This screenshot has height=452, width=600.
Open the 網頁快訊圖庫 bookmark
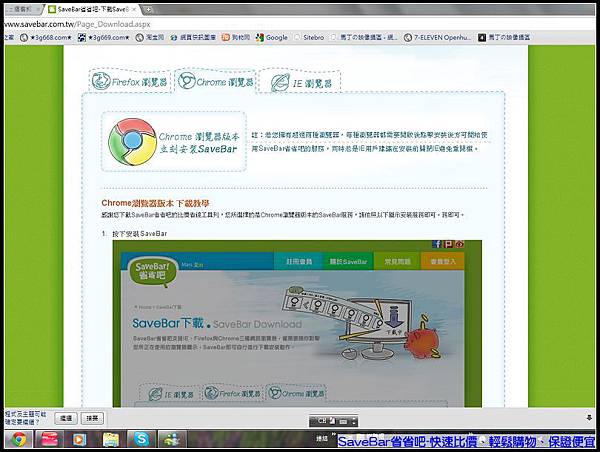pos(193,38)
